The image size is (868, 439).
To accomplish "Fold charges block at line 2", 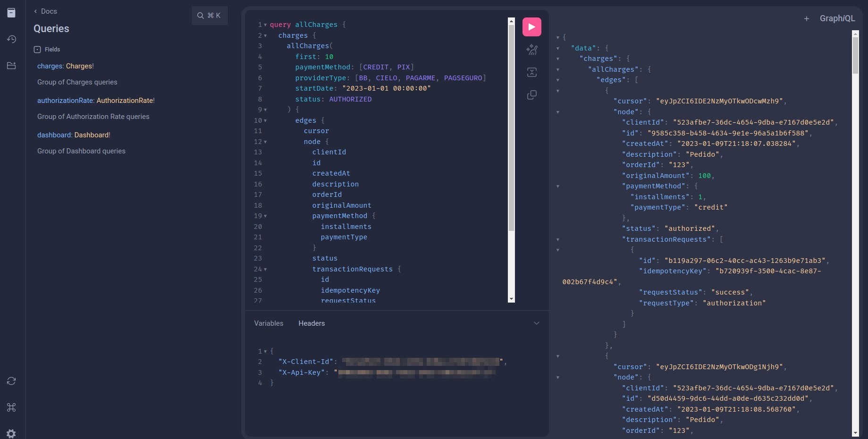I will coord(265,36).
